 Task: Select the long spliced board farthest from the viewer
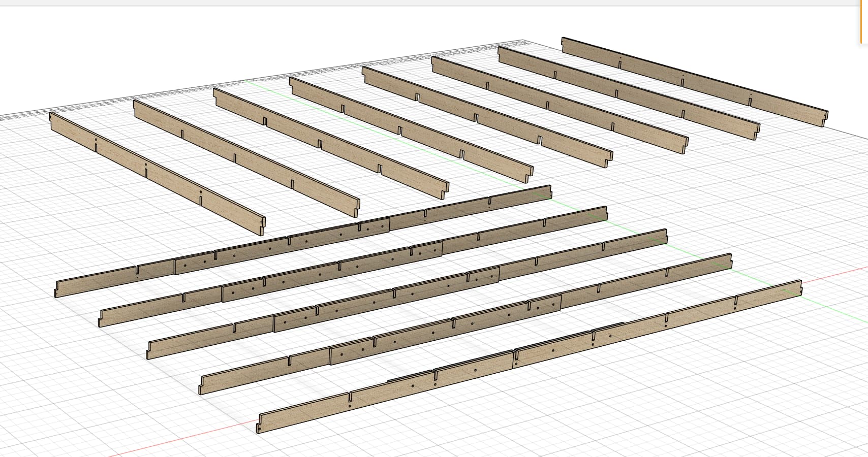303,241
